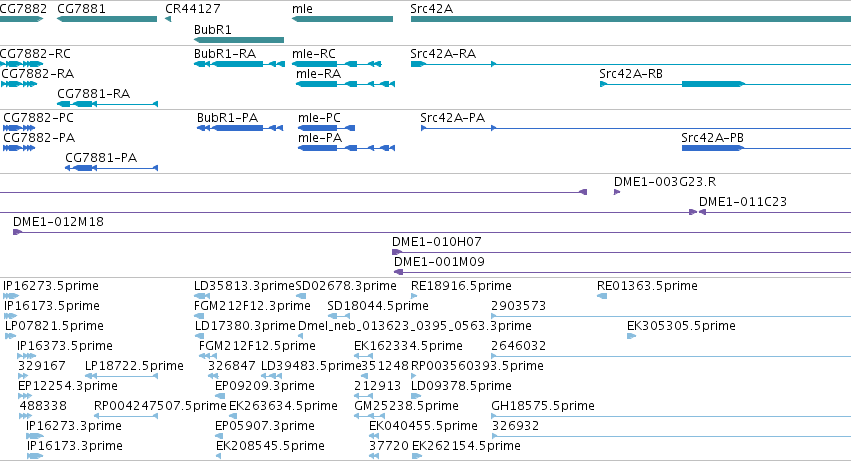The image size is (851, 461).
Task: Click the CG7881-RA transcript feature
Action: tap(107, 104)
